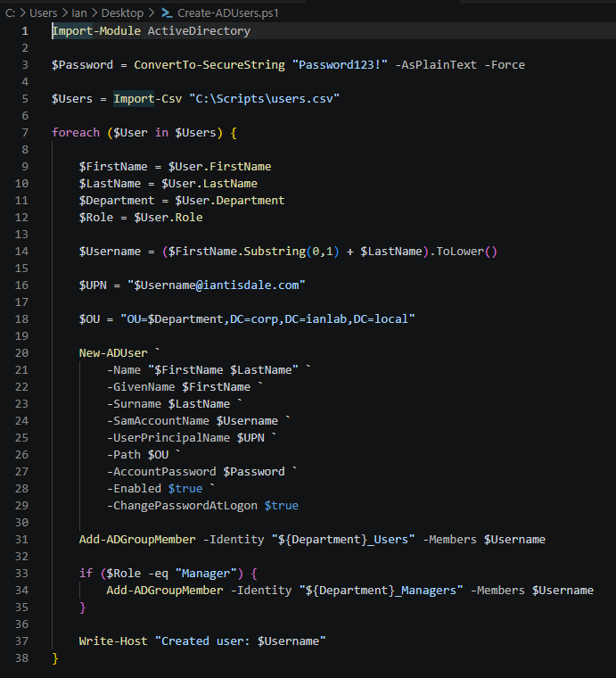Click the '-Enabled' parameter on line 28
Viewport: 616px width, 678px height.
[135, 489]
